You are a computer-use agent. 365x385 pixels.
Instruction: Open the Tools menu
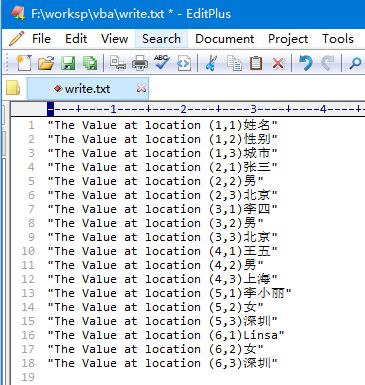(338, 39)
